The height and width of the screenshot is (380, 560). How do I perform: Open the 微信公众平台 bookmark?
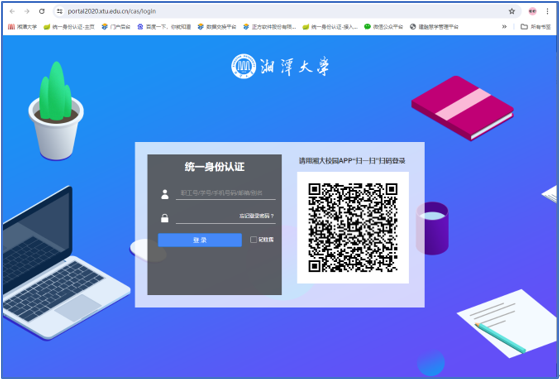click(384, 27)
